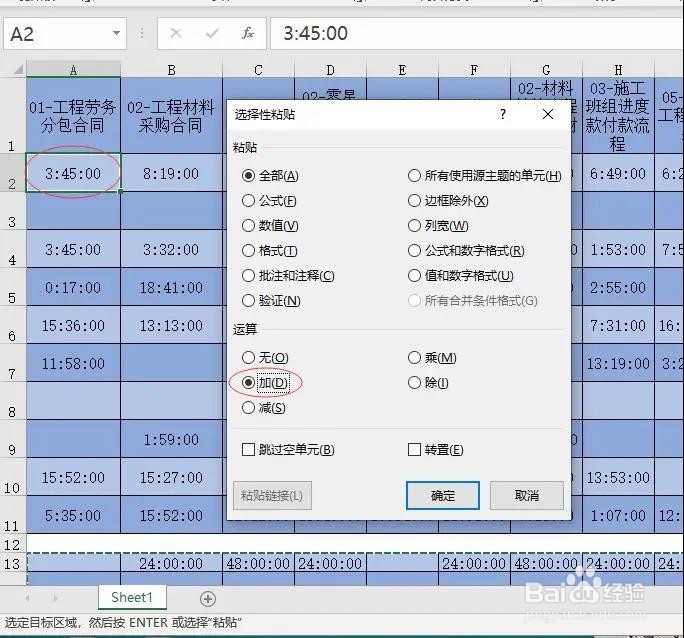
Task: Click the cancel X icon in formula bar
Action: [x=176, y=33]
